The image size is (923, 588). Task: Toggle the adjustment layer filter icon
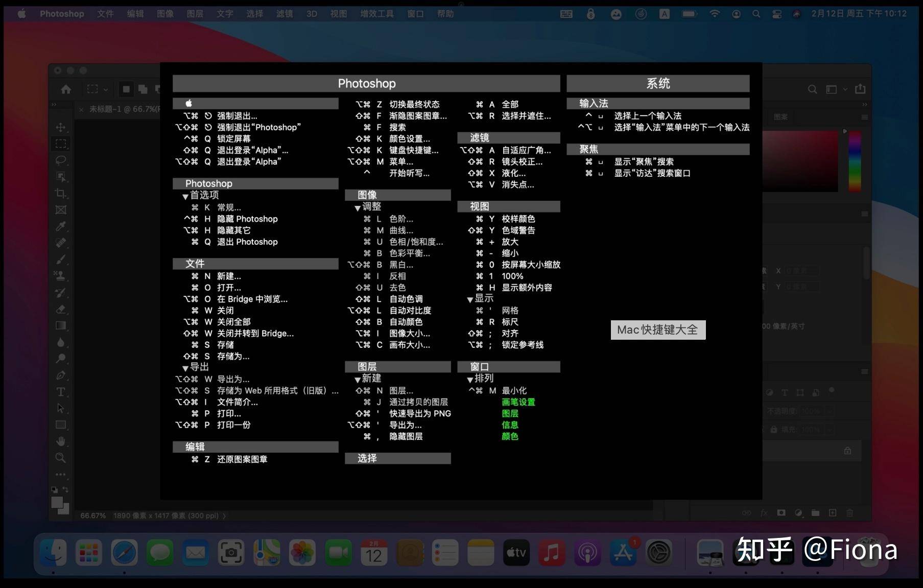click(x=770, y=392)
